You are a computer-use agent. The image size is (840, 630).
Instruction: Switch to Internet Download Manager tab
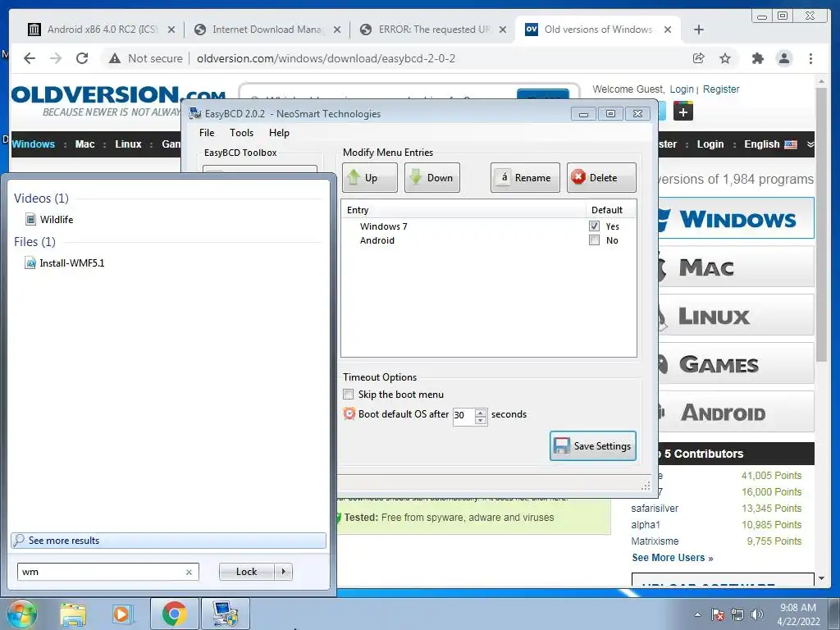(267, 30)
